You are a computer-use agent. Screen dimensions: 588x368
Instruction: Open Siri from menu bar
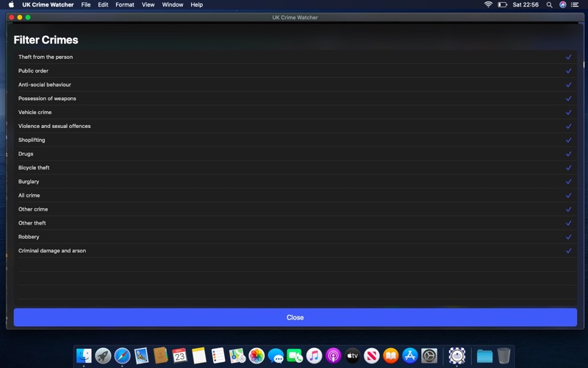[562, 5]
